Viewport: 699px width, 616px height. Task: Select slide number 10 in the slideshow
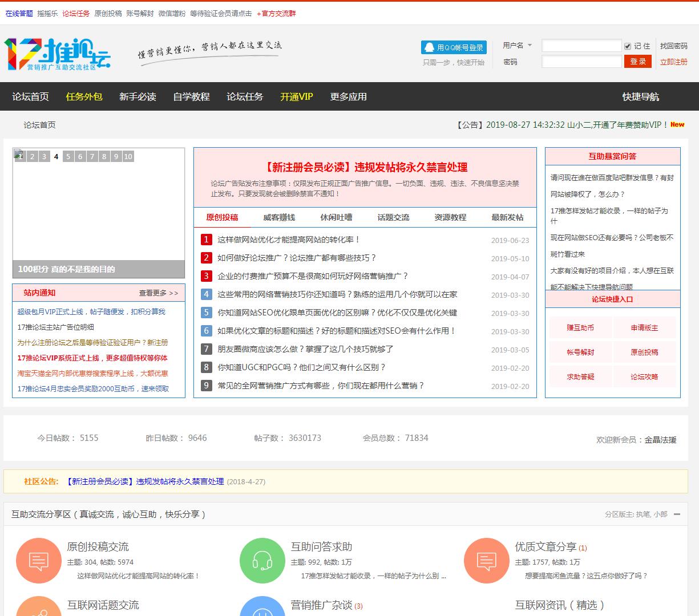tap(128, 156)
